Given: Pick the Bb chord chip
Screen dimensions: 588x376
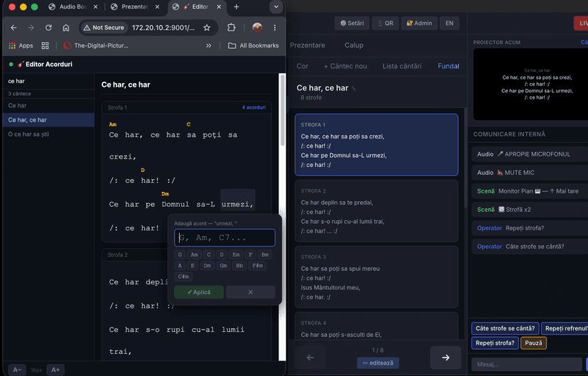Looking at the screenshot, I should click(x=239, y=265).
